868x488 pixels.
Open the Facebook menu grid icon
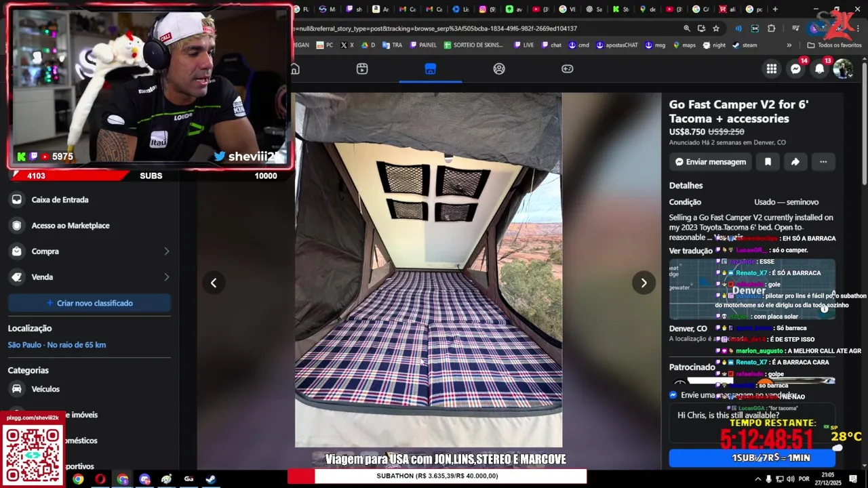point(772,68)
